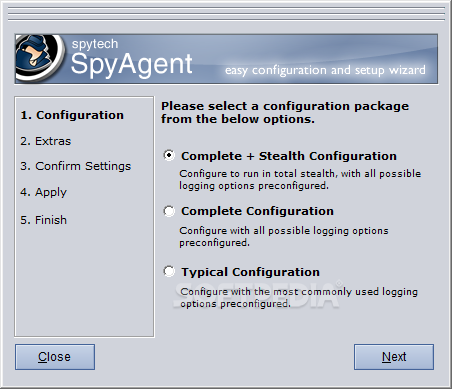Choose the Typical Configuration radio option

[x=169, y=271]
